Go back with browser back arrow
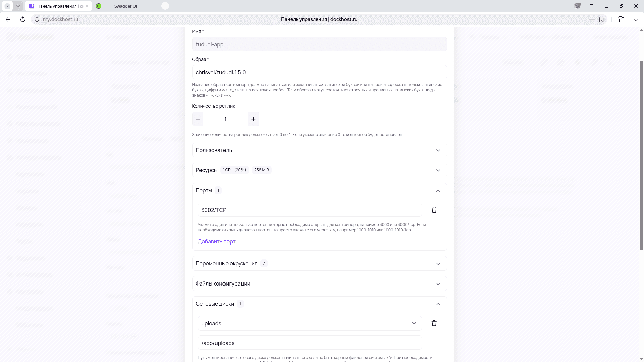Screen dimensions: 644x362 coord(8,19)
